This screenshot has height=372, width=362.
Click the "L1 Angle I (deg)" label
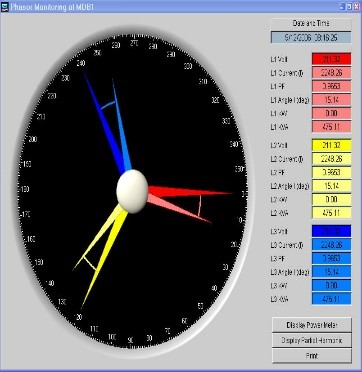290,100
